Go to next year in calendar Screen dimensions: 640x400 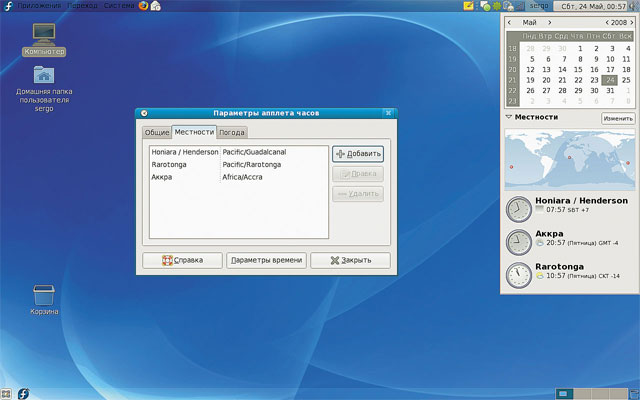pos(632,23)
